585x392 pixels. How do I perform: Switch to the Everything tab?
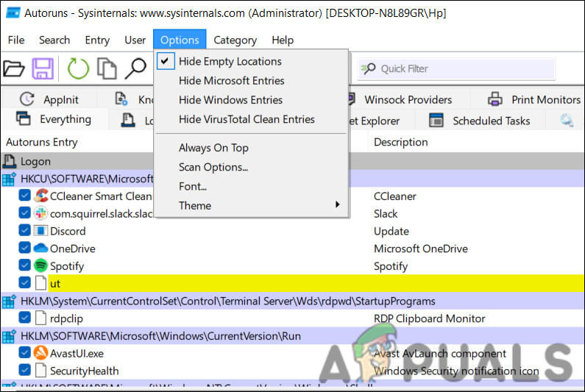point(54,118)
